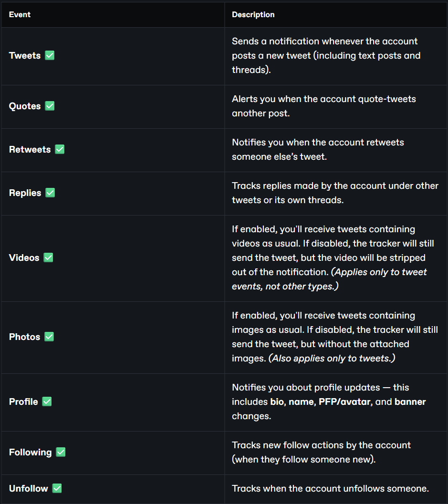Click the Unfollow checkmark icon
448x504 pixels.
click(57, 488)
